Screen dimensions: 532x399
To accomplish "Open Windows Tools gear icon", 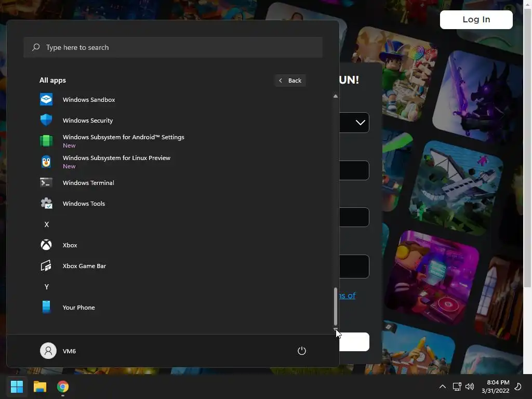I will [46, 203].
